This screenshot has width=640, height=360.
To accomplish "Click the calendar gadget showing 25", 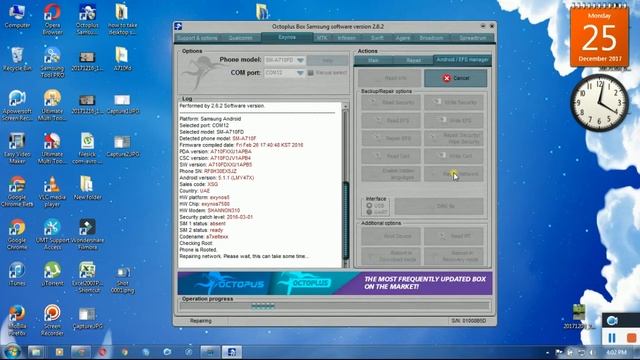I will click(599, 36).
